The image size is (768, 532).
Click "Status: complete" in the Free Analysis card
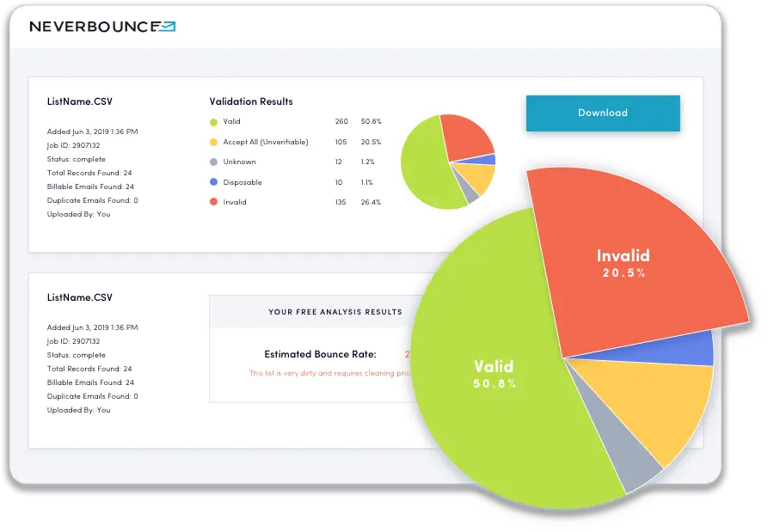(77, 355)
